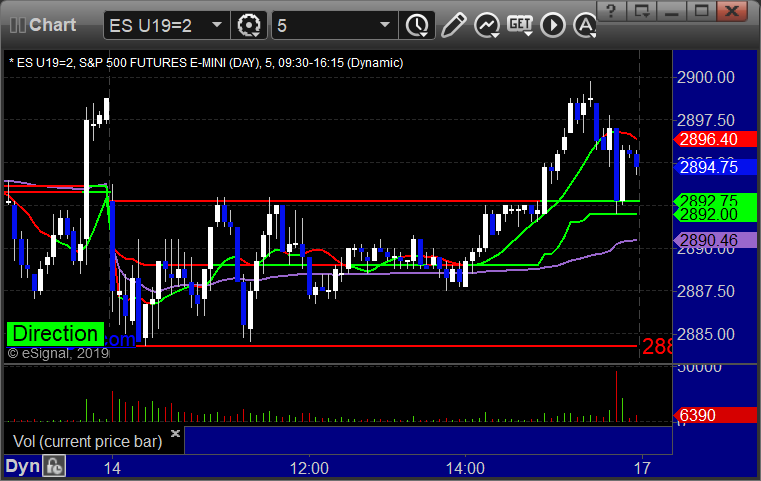Viewport: 761px width, 481px height.
Task: Click the tallest red volume bar
Action: [616, 396]
